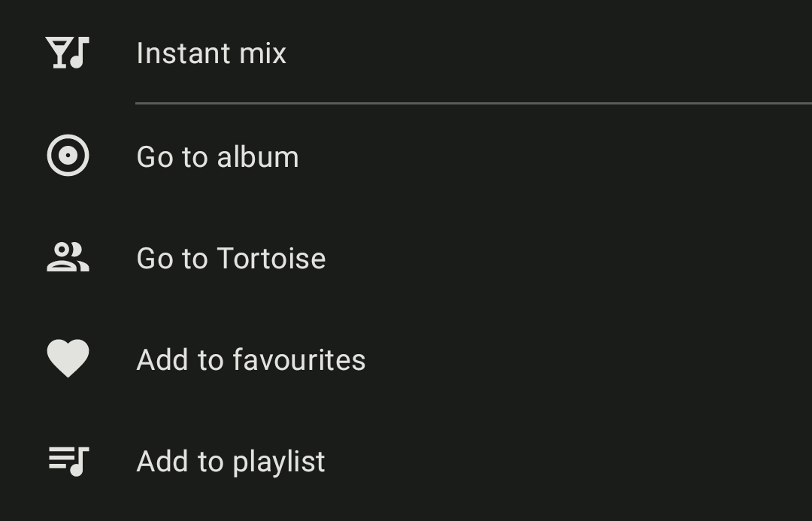Click the divider line below Instant mix
This screenshot has width=812, height=521.
point(474,102)
